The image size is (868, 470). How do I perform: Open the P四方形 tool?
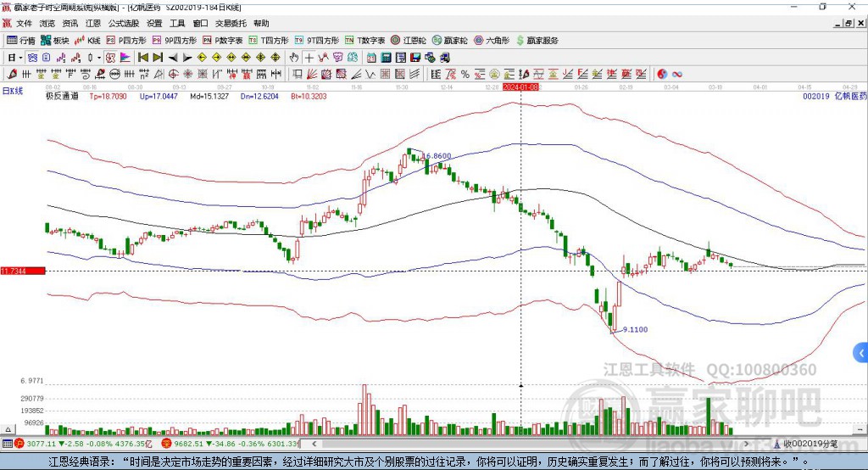[x=126, y=40]
